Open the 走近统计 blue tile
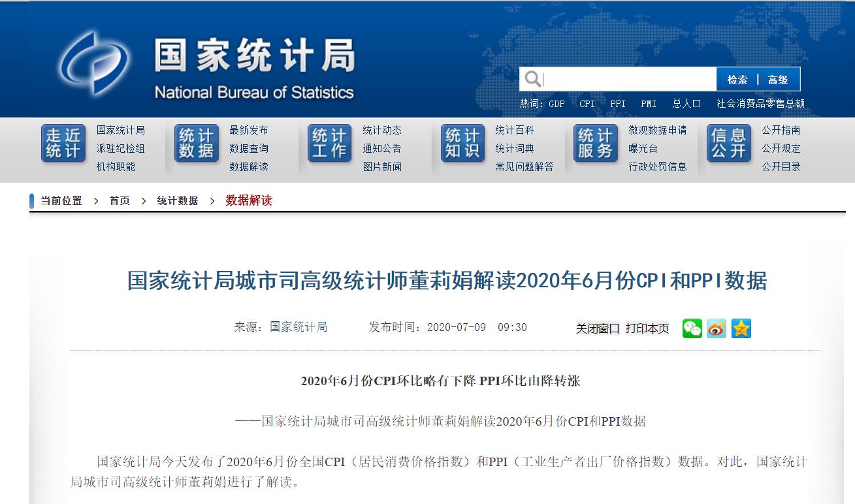Screen dimensions: 855x504 pyautogui.click(x=63, y=144)
